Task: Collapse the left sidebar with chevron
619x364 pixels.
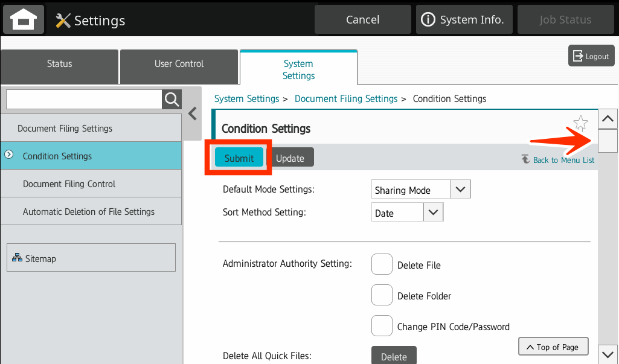Action: click(x=193, y=113)
